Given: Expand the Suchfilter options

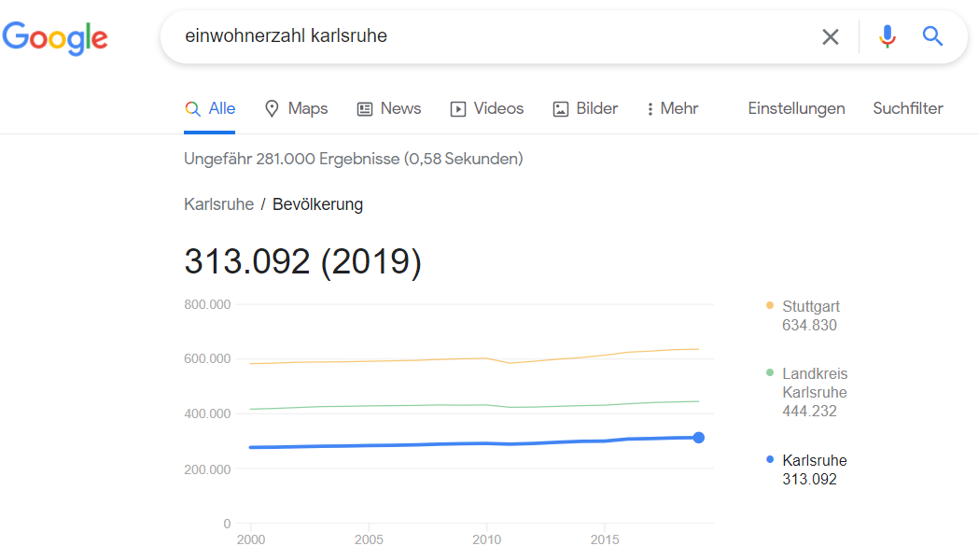Looking at the screenshot, I should coord(907,108).
